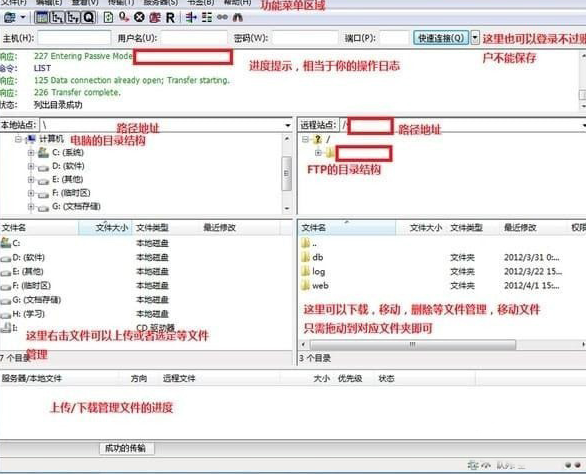The width and height of the screenshot is (586, 475).
Task: Open the 查看(V) menu
Action: [x=85, y=2]
